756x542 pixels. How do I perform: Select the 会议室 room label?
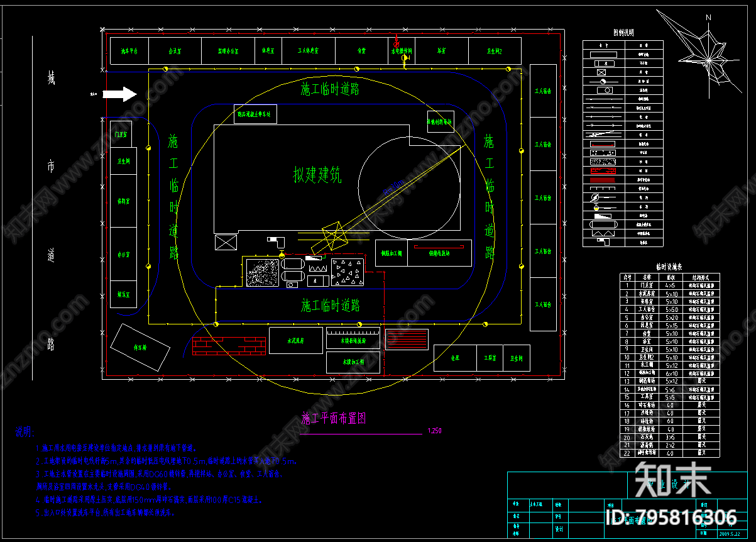pyautogui.click(x=174, y=51)
